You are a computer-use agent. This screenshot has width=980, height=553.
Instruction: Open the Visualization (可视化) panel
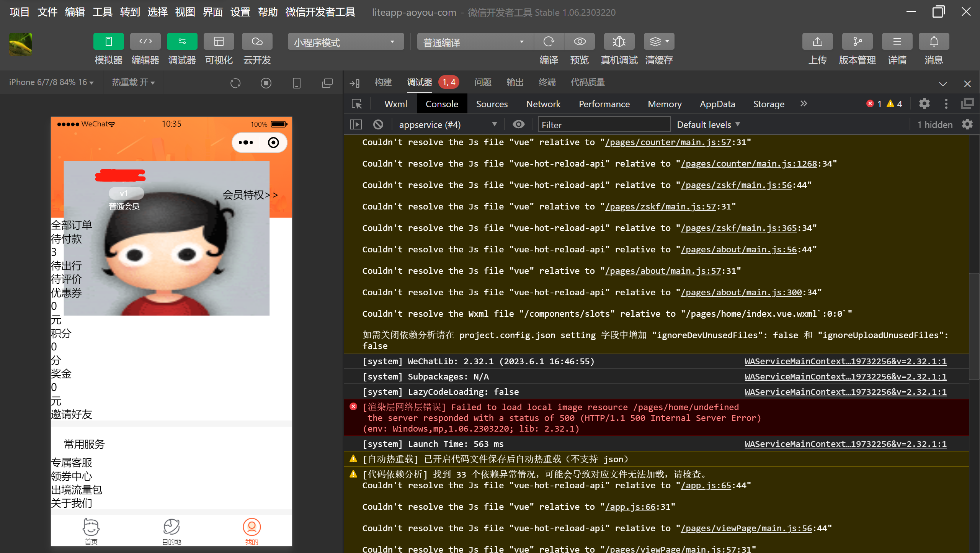coord(219,41)
